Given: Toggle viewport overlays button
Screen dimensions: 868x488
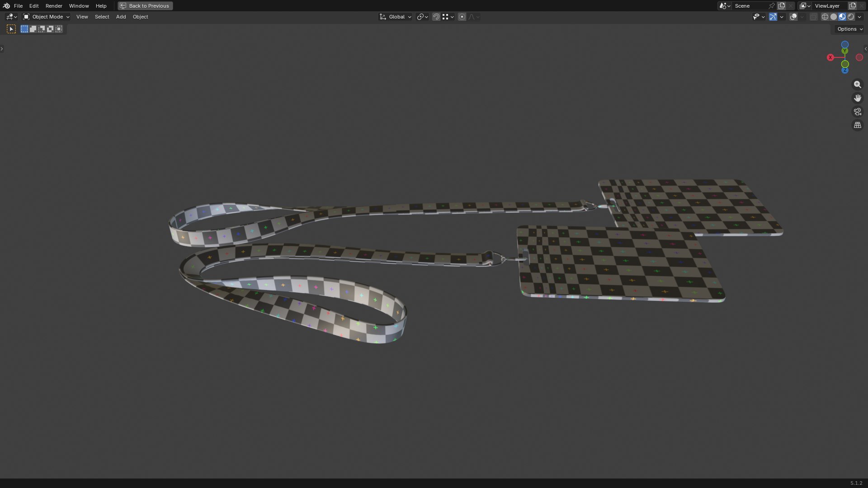Looking at the screenshot, I should point(793,17).
